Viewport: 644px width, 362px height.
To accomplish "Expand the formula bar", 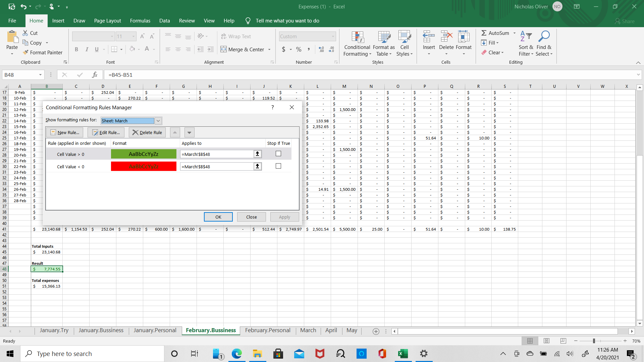I will click(x=638, y=75).
